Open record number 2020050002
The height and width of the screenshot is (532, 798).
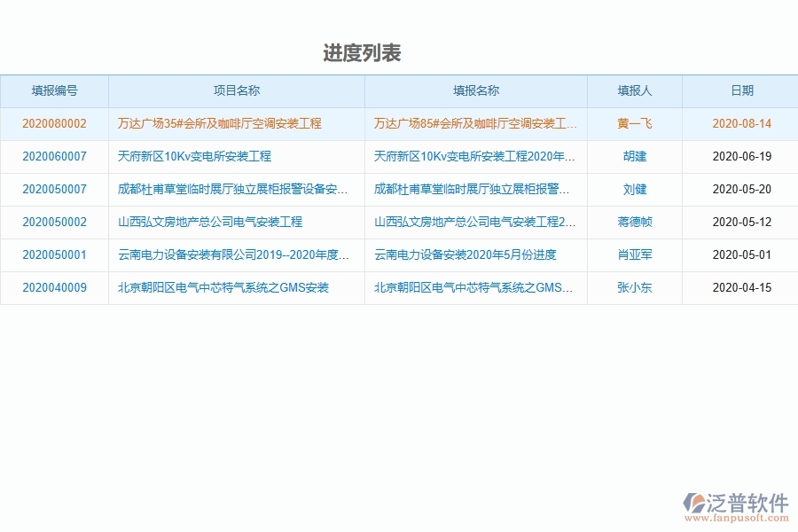[x=55, y=222]
